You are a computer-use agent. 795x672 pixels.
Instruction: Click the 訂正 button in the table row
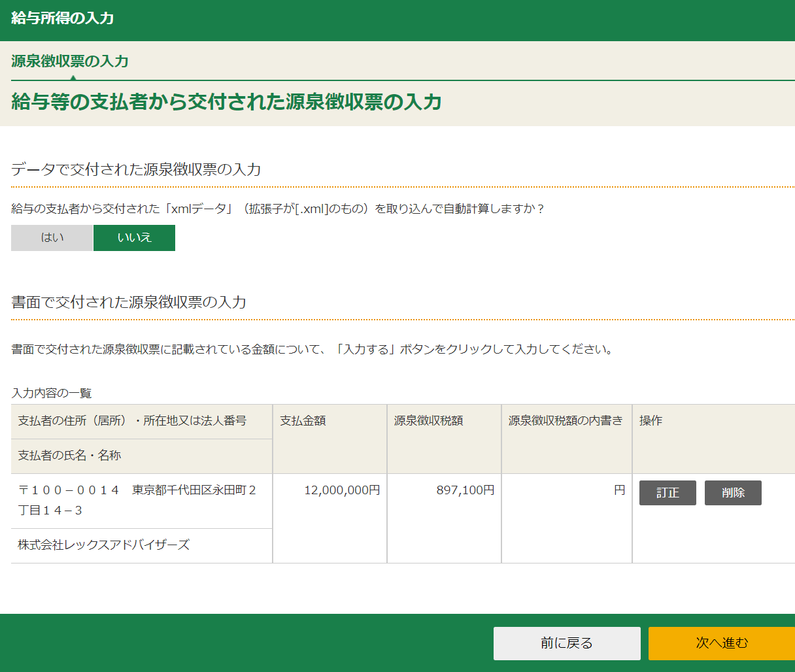click(x=667, y=493)
